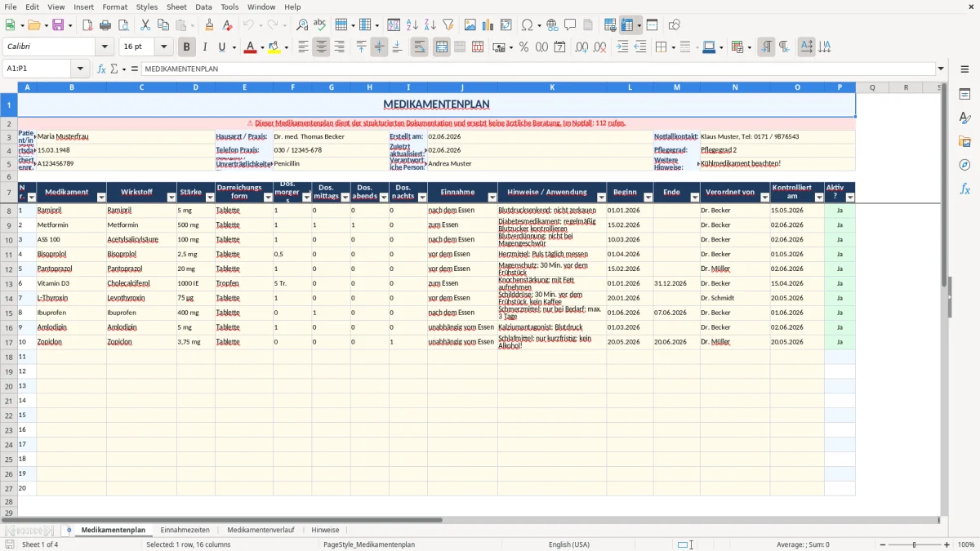980x551 pixels.
Task: Open the Sheet menu
Action: tap(176, 7)
